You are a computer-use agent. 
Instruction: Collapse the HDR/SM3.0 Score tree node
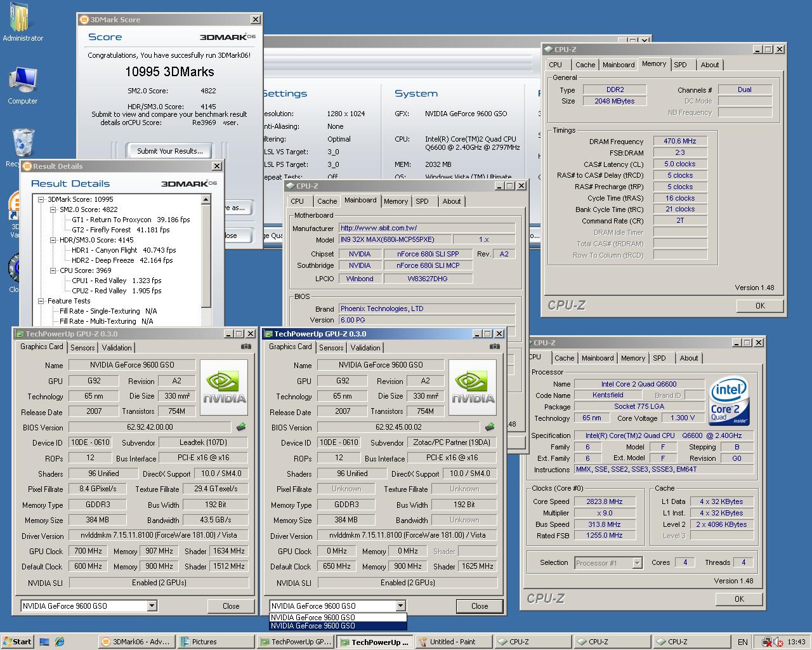(x=53, y=240)
